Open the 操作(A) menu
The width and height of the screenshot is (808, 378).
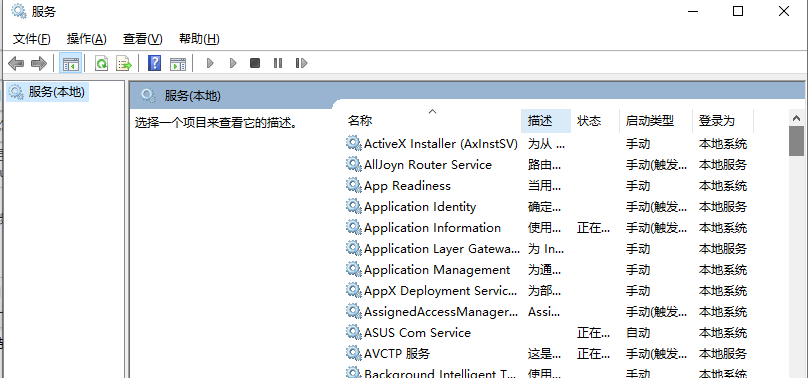[87, 39]
